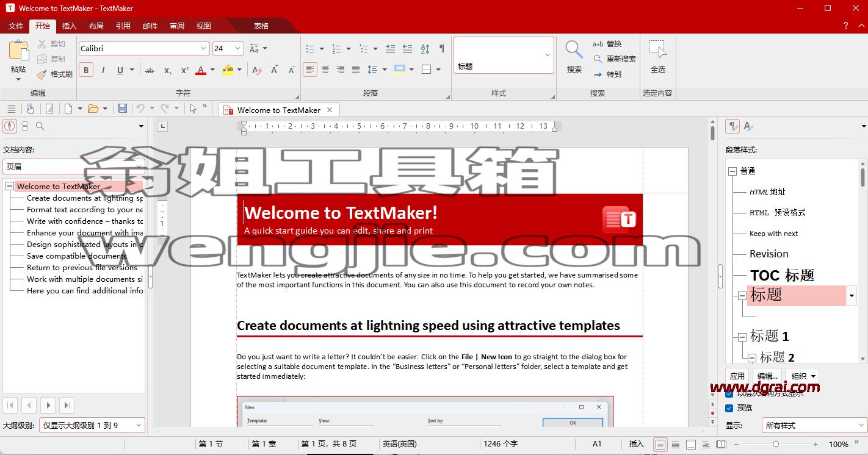The image size is (868, 455).
Task: Uncheck the Preview (预览) checkbox
Action: pos(729,408)
